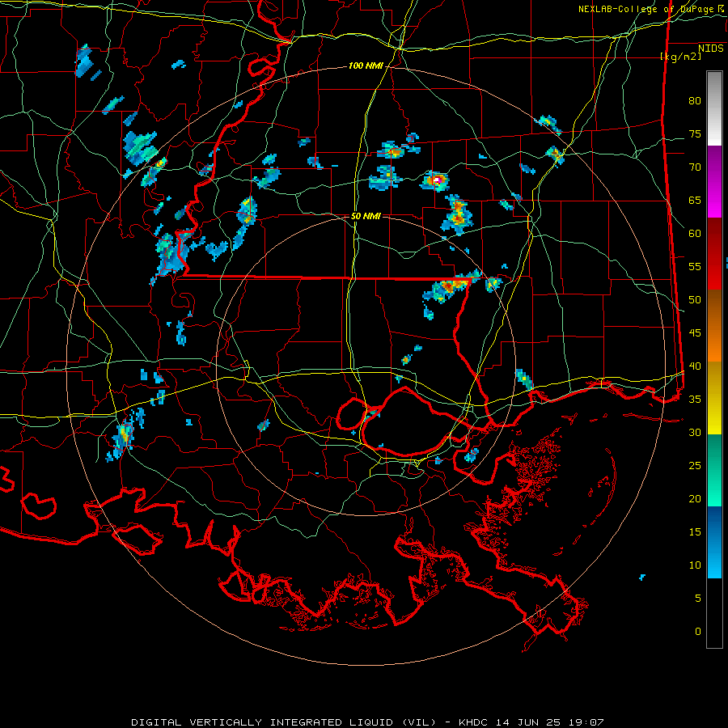Click the 10 value on color scale
728x728 pixels.
(695, 565)
